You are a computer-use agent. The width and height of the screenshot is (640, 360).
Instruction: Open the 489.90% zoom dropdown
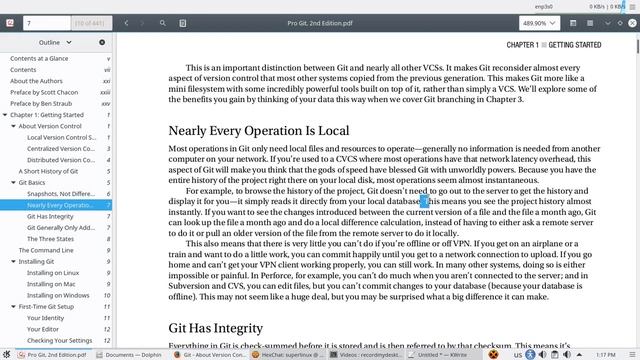[x=539, y=23]
